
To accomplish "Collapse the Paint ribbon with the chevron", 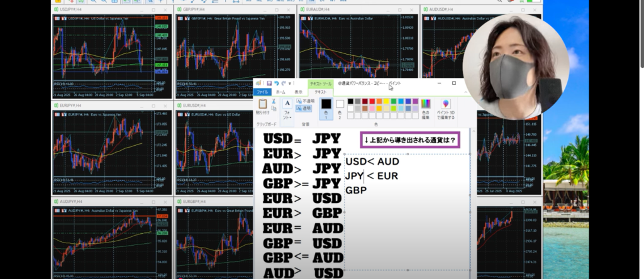I will pyautogui.click(x=465, y=92).
